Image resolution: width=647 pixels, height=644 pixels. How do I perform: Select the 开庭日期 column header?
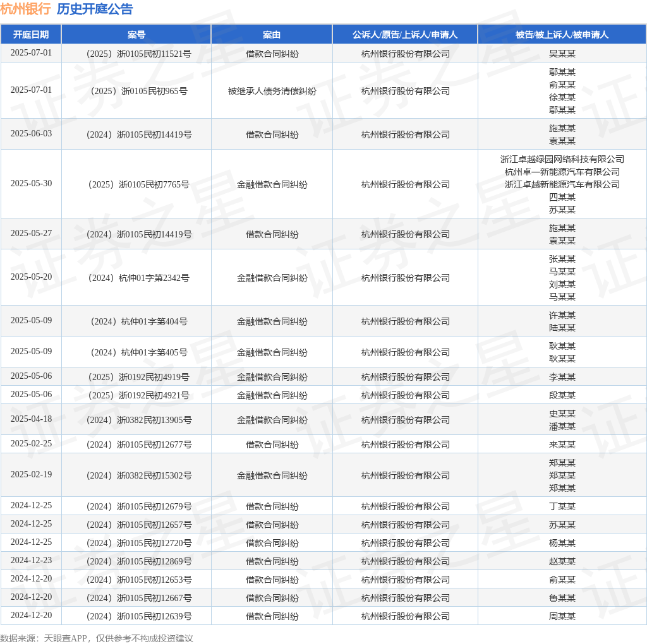(31, 35)
